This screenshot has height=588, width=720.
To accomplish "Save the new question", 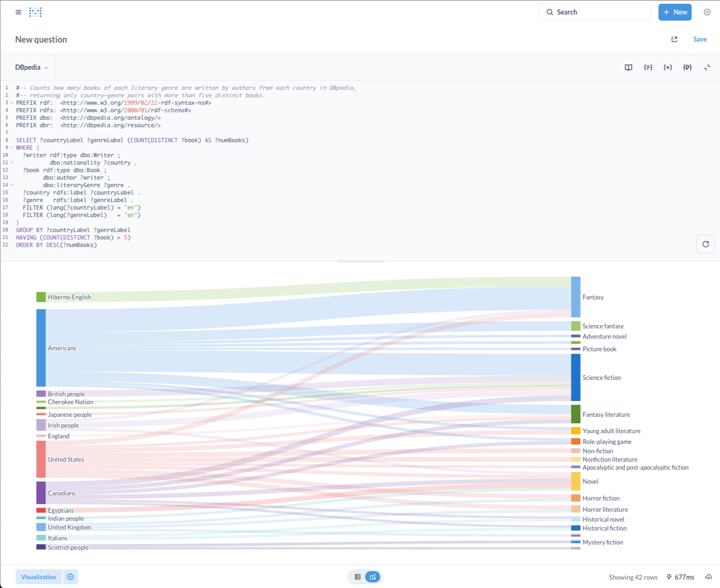I will [700, 39].
